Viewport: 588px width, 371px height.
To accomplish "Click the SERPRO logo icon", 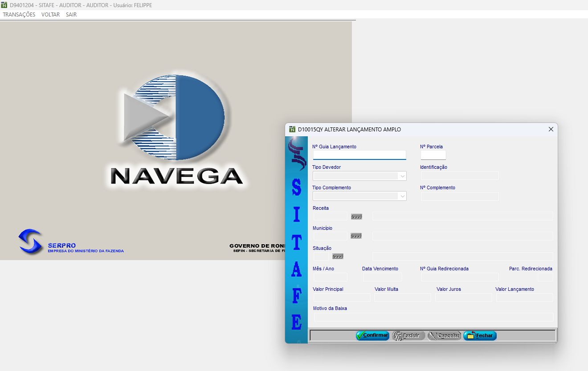I will pyautogui.click(x=30, y=242).
